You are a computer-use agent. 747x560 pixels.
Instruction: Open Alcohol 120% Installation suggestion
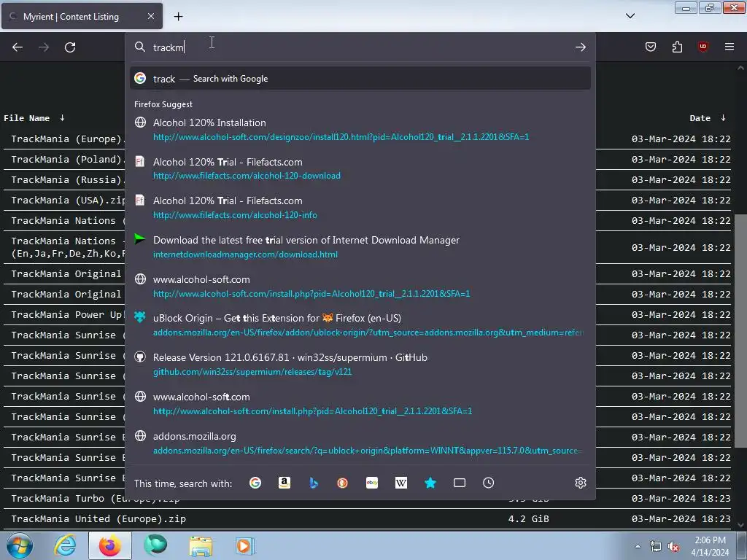tap(360, 130)
